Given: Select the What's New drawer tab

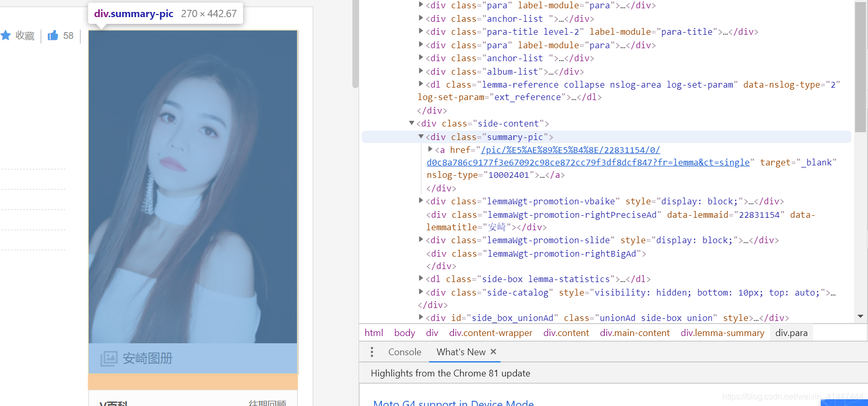Looking at the screenshot, I should pos(461,352).
